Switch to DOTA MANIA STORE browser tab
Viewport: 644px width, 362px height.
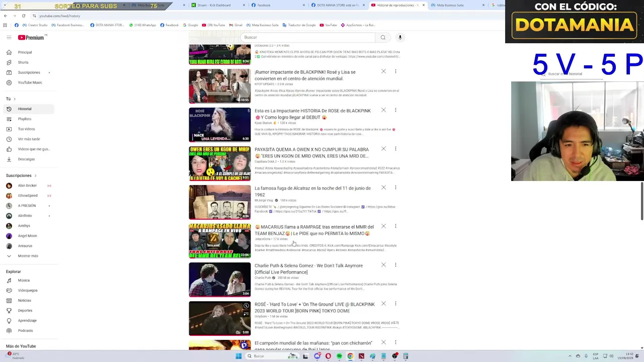click(338, 5)
